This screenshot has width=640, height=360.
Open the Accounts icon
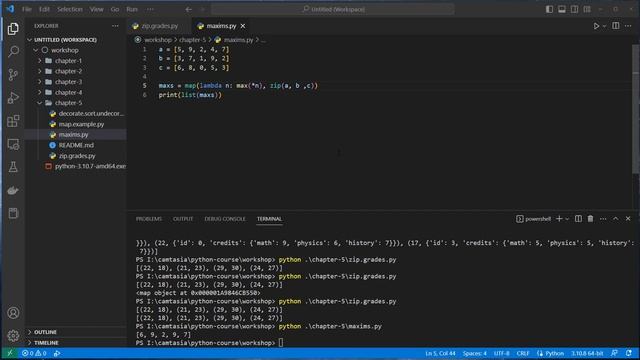click(13, 313)
